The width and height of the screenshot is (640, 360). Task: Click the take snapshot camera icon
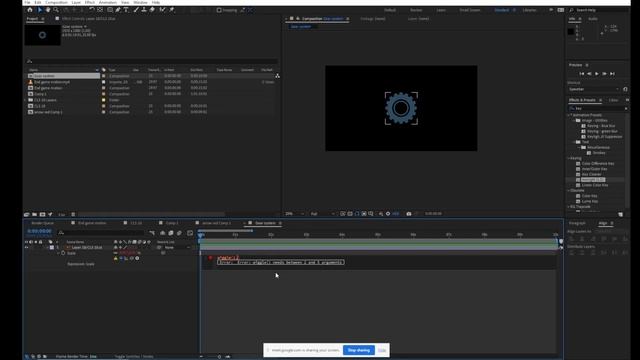409,214
